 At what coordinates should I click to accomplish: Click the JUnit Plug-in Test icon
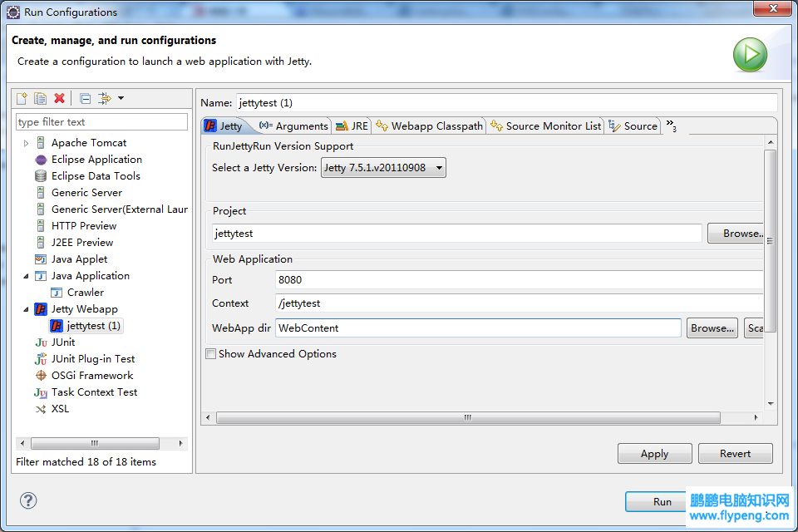pos(41,359)
